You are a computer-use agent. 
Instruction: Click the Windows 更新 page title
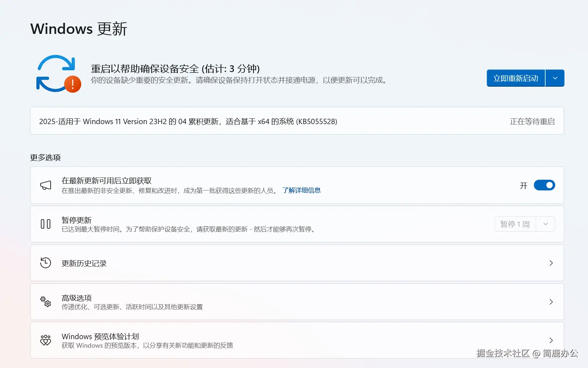(79, 29)
